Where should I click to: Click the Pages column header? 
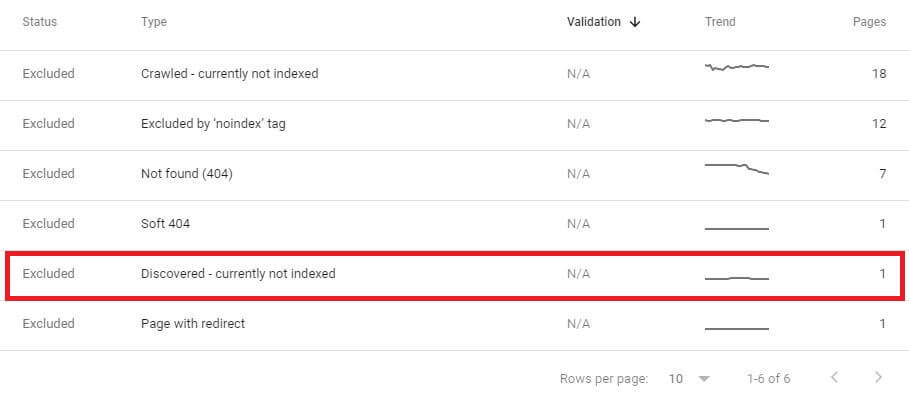coord(869,22)
